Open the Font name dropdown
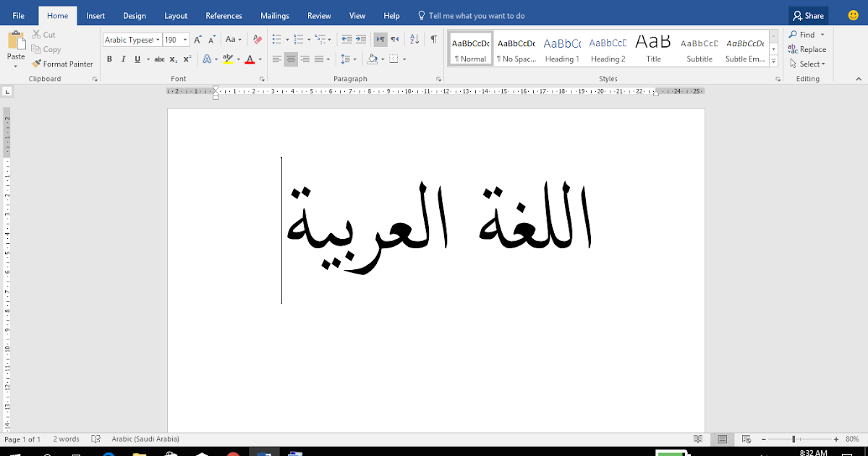The width and height of the screenshot is (868, 456). [x=157, y=40]
